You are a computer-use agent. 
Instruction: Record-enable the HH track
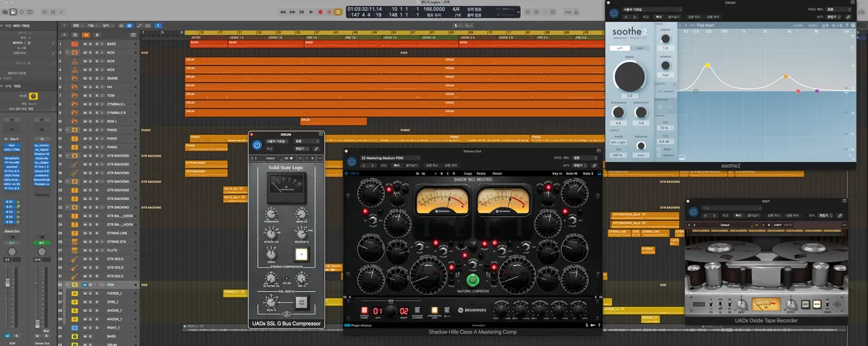click(x=97, y=87)
